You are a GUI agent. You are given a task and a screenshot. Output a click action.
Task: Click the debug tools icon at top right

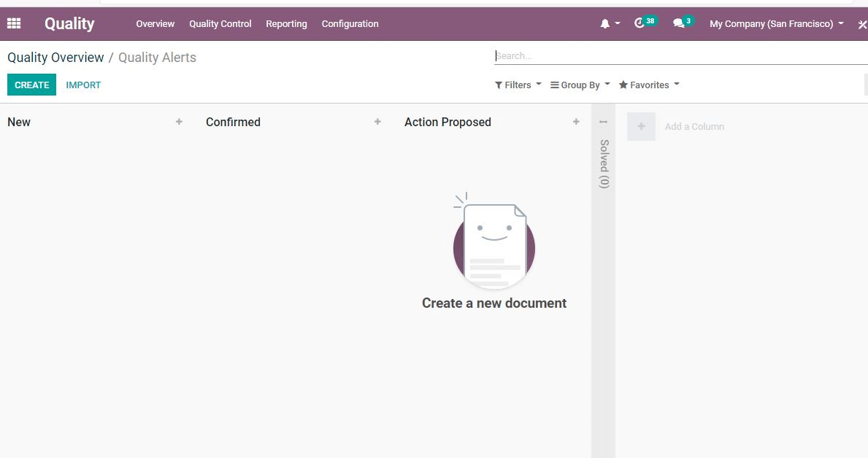coord(862,24)
